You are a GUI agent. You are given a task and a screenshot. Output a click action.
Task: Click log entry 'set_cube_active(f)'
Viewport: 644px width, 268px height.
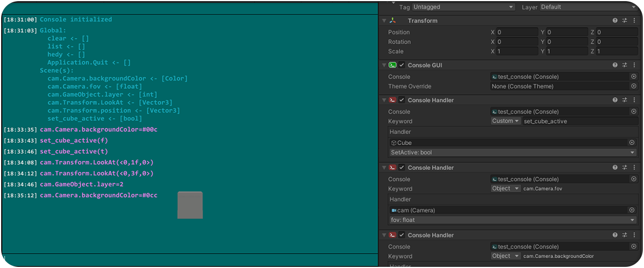pyautogui.click(x=74, y=141)
